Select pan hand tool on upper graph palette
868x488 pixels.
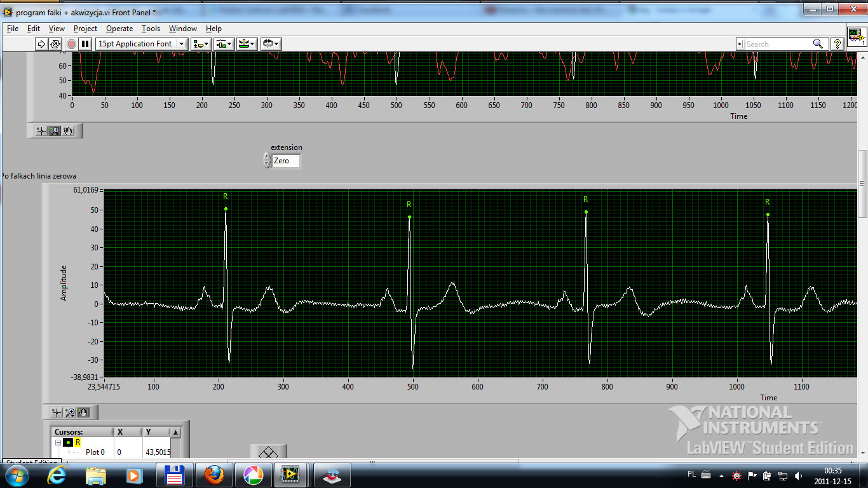(x=68, y=131)
